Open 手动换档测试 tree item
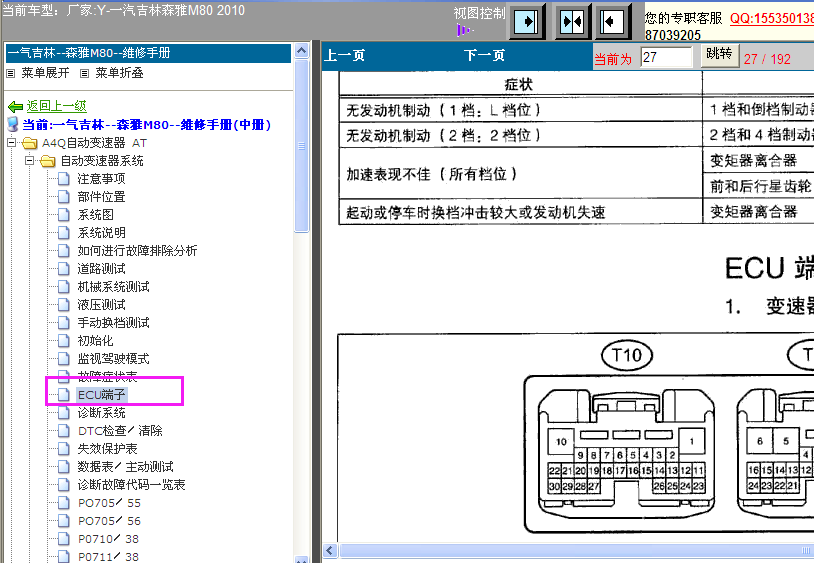This screenshot has width=814, height=563. point(114,323)
